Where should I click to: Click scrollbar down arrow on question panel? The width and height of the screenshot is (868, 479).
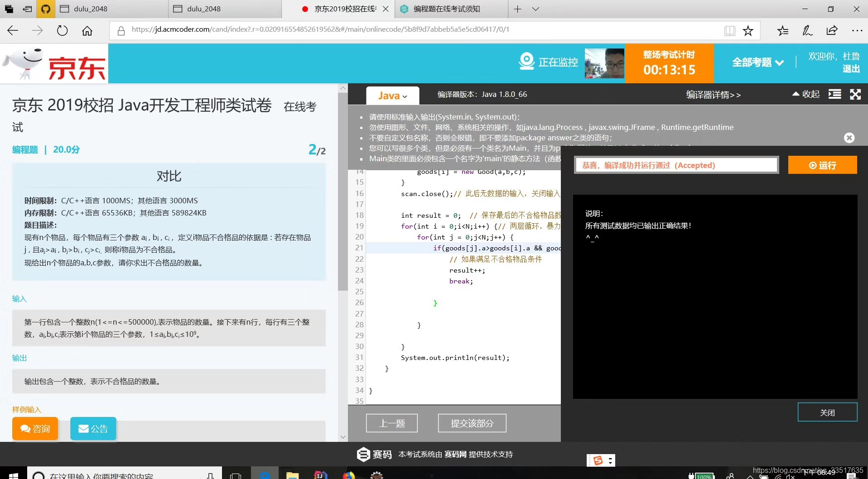tap(343, 437)
